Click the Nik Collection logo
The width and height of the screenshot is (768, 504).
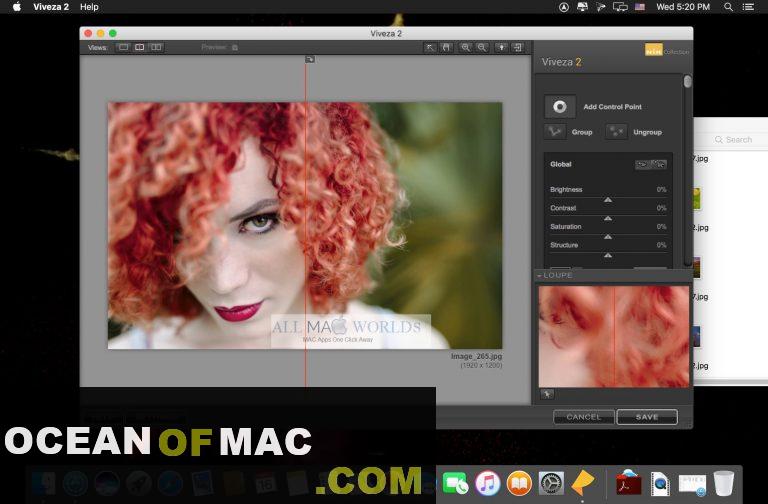click(667, 50)
